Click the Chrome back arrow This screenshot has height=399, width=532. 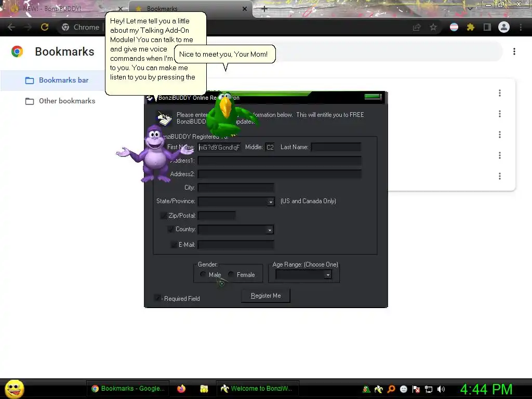point(11,27)
